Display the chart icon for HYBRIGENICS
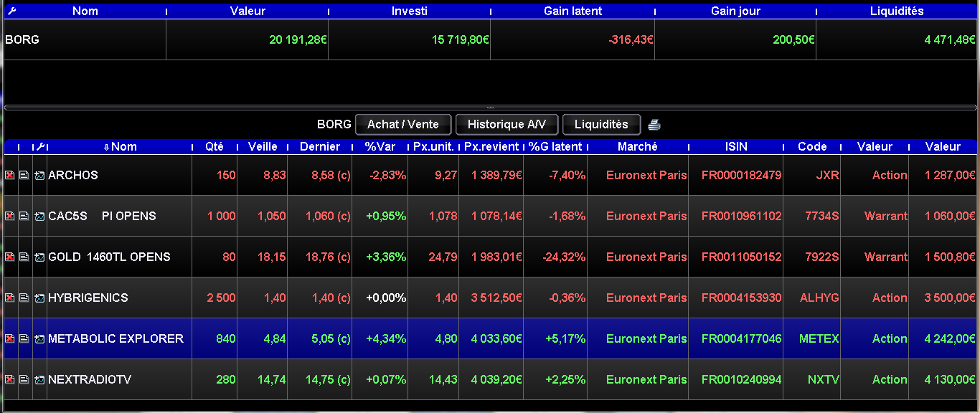This screenshot has width=980, height=413. pyautogui.click(x=39, y=298)
